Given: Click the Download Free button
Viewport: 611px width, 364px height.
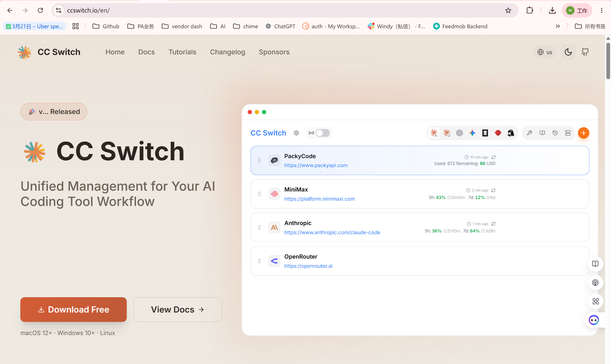Looking at the screenshot, I should (73, 309).
